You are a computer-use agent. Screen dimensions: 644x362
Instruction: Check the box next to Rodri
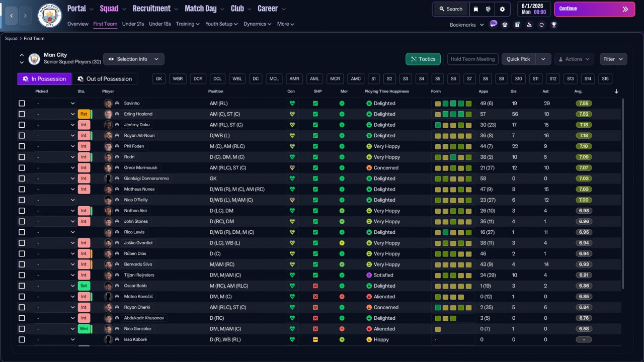tap(22, 157)
